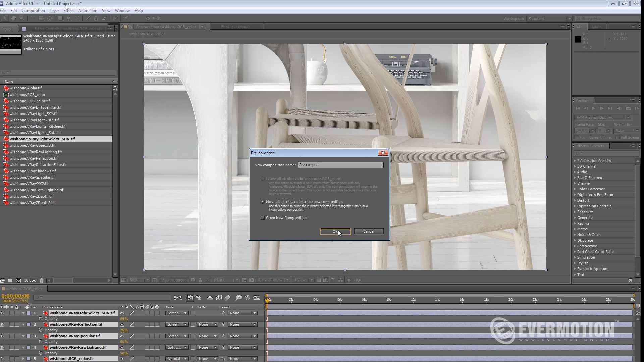Click the current time indicator on timeline
Image resolution: width=644 pixels, height=362 pixels.
[267, 300]
